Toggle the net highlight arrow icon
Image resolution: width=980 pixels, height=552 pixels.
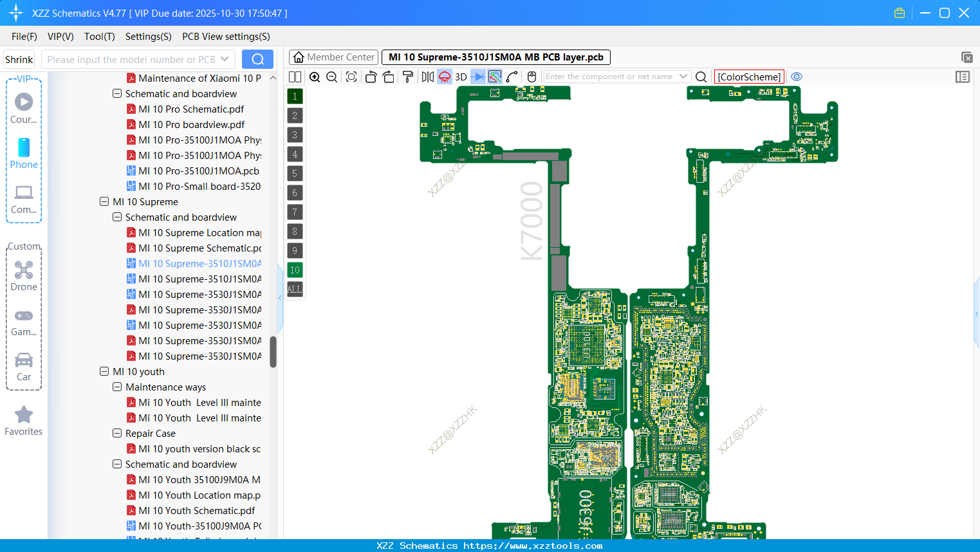479,77
